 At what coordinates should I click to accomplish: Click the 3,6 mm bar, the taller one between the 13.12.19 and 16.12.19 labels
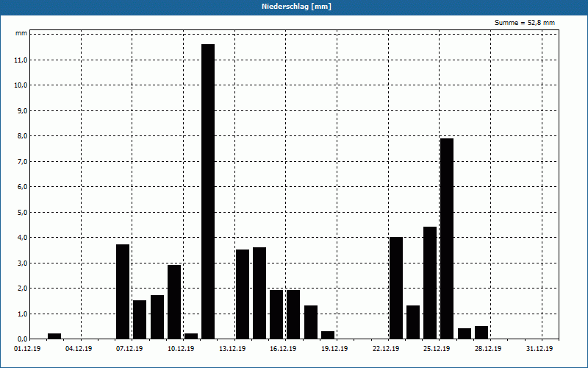(x=259, y=293)
